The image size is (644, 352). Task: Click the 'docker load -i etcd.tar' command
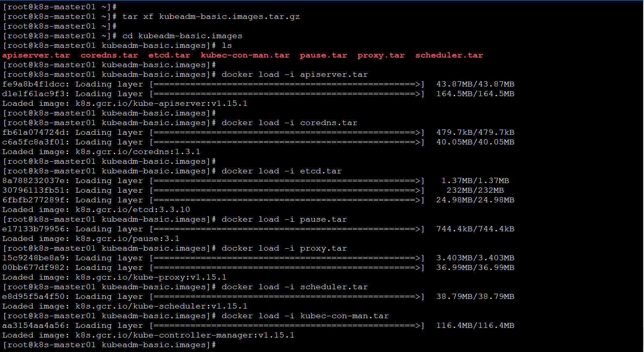282,171
